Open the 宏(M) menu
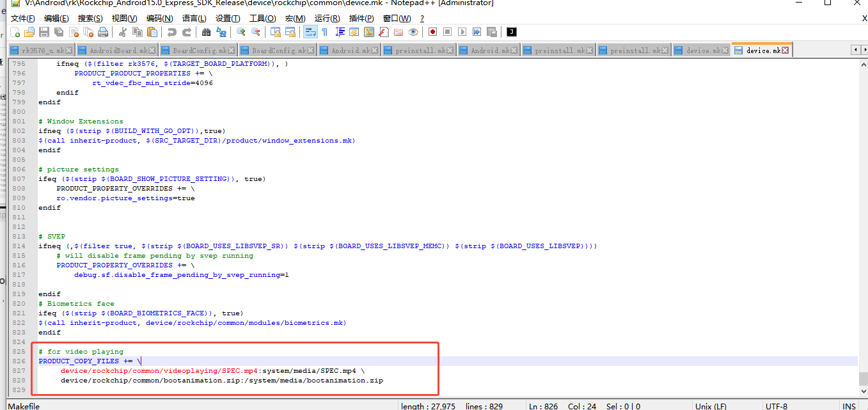This screenshot has height=410, width=868. (x=295, y=19)
